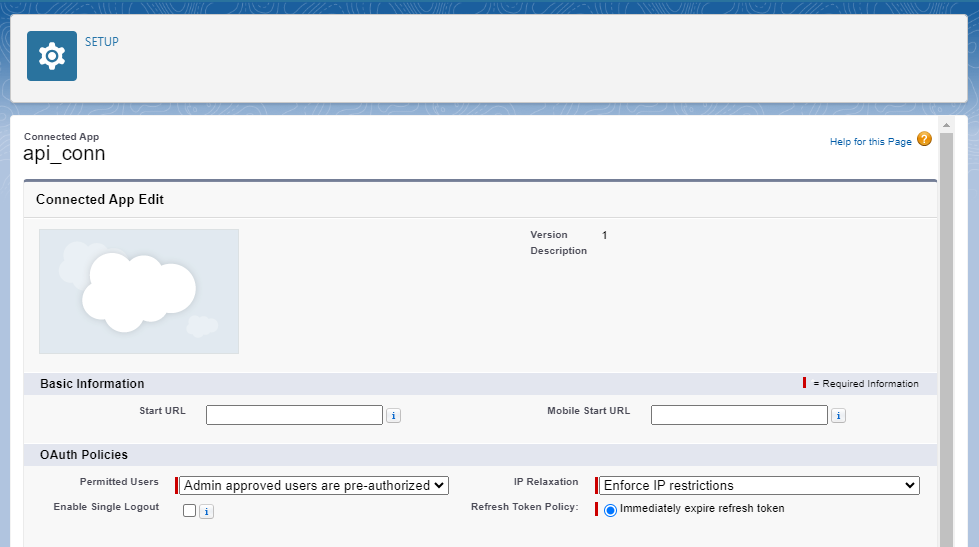Click the info icon beside Start URL field

393,416
